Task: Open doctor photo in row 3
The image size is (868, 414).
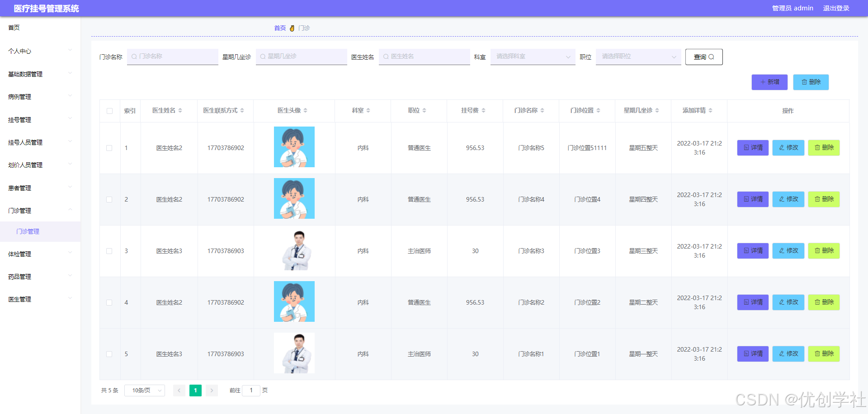Action: pos(294,250)
